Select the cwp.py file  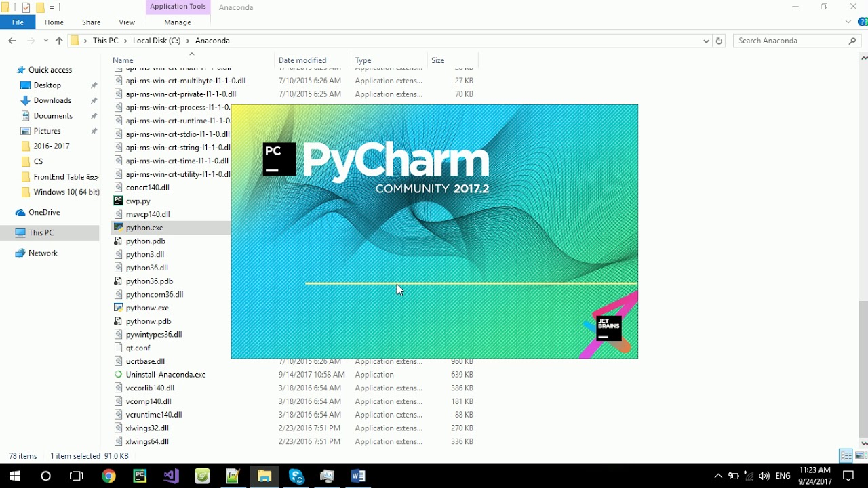coord(138,201)
